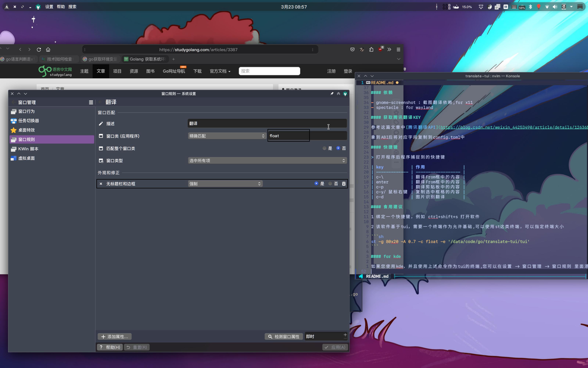Click the 检测窗口属性 button
Screen dimensions: 588x368
pos(284,337)
